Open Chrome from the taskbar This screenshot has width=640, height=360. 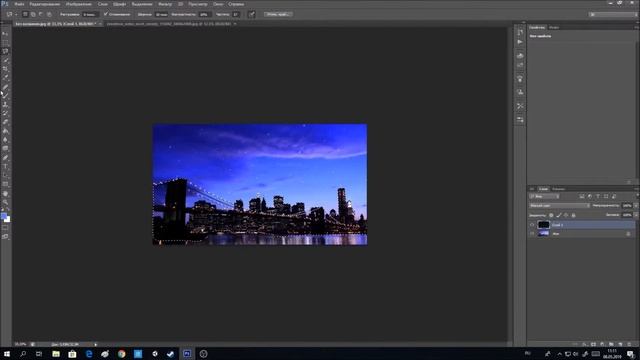[x=121, y=354]
